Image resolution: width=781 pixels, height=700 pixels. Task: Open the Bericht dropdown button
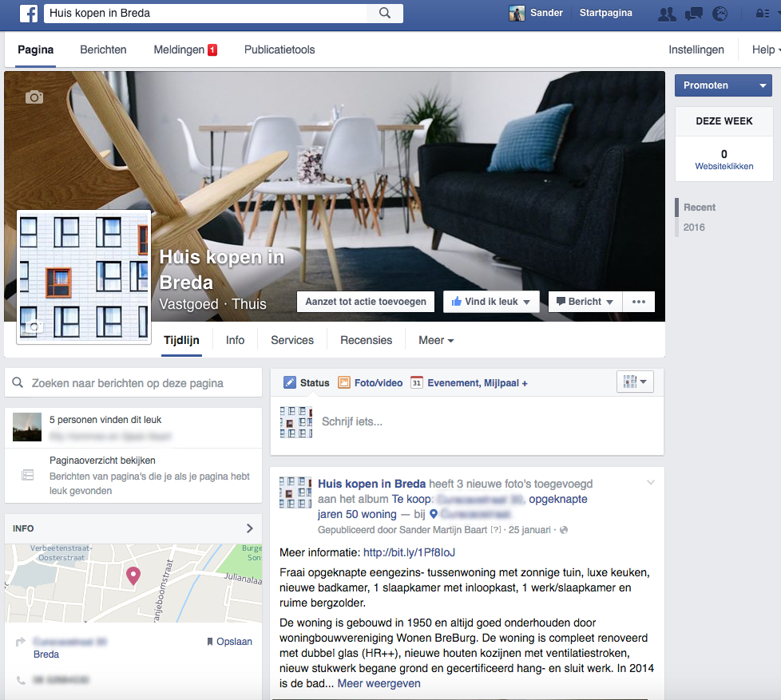click(585, 302)
